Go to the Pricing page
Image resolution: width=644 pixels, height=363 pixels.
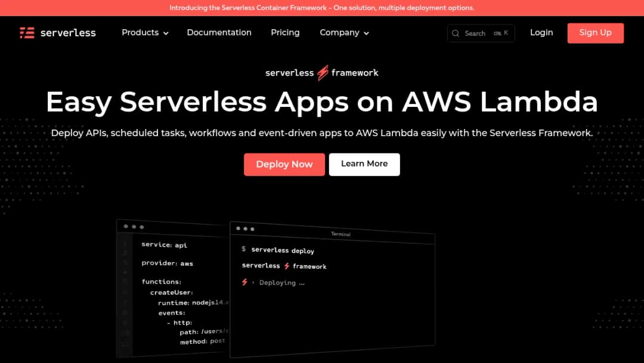tap(285, 32)
